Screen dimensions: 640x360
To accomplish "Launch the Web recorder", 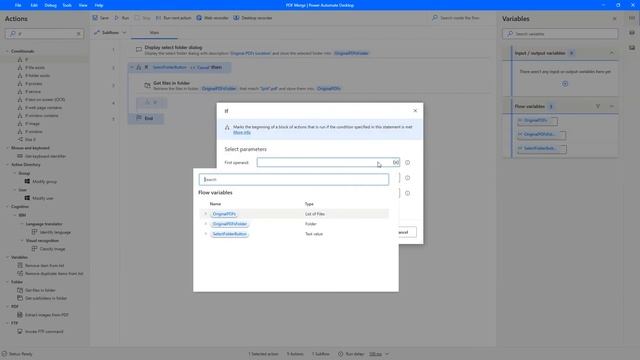I will point(212,18).
